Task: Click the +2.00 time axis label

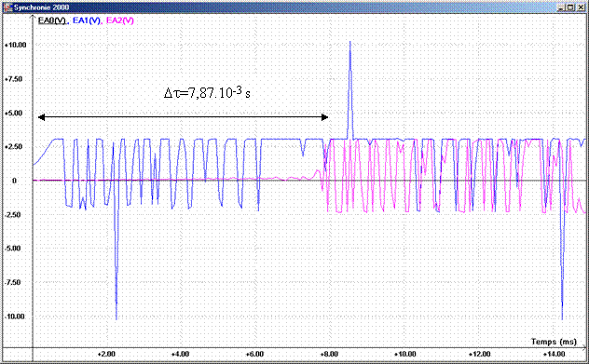Action: 106,354
